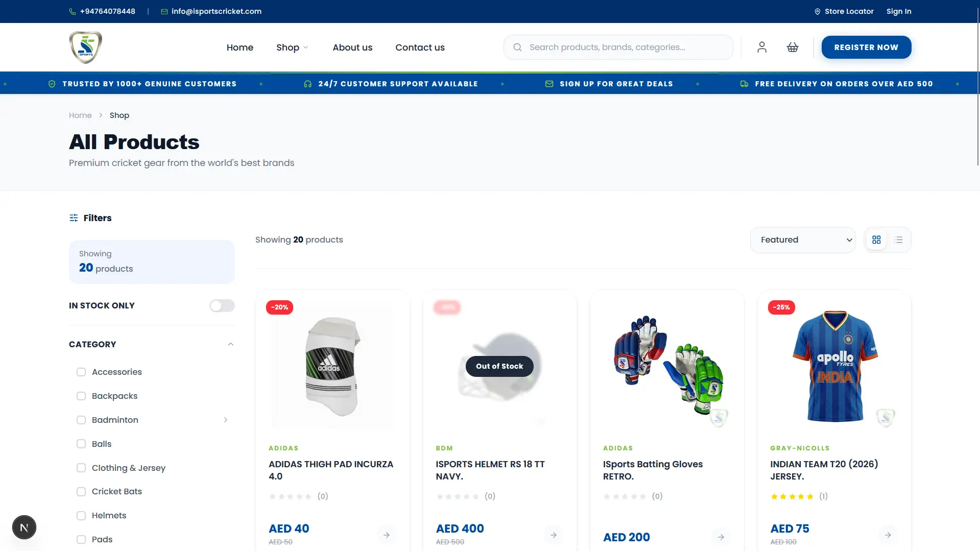Viewport: 980px width, 551px height.
Task: Click the customer support headphones icon
Action: pyautogui.click(x=307, y=84)
